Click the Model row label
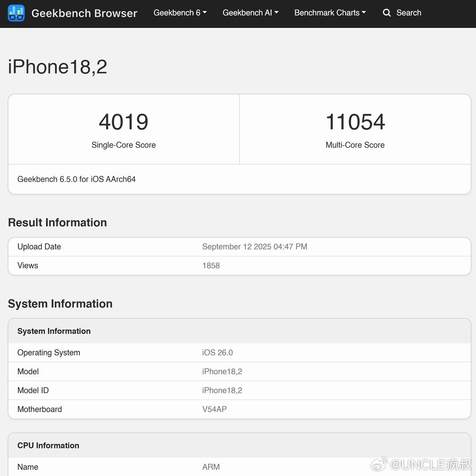The width and height of the screenshot is (476, 476). coord(28,371)
